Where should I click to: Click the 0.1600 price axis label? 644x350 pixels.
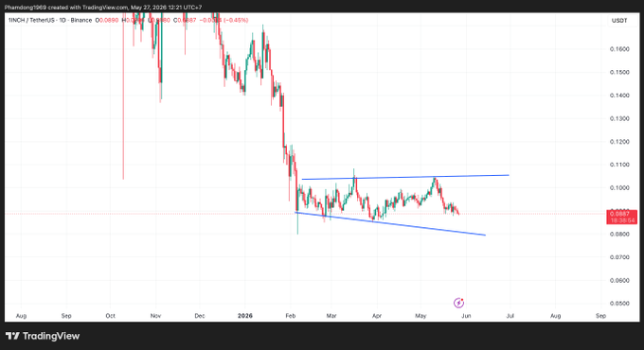pyautogui.click(x=619, y=49)
